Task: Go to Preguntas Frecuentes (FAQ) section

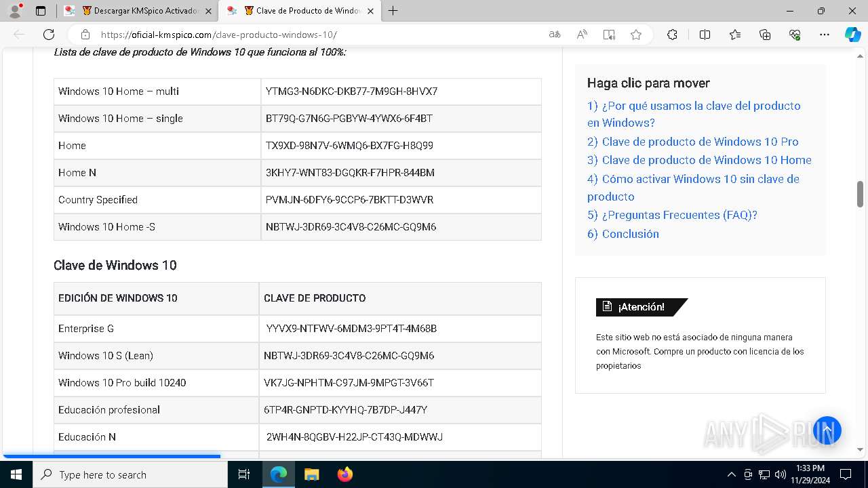Action: pyautogui.click(x=672, y=215)
